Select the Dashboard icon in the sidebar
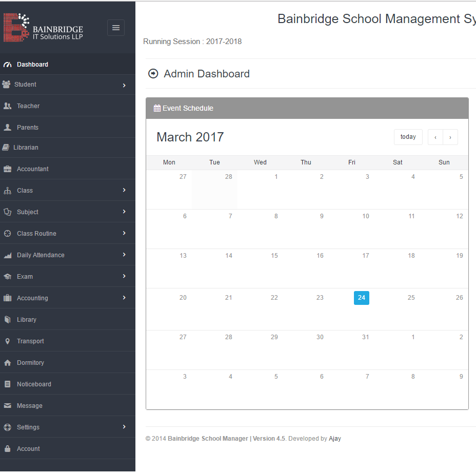This screenshot has width=476, height=475. 8,64
